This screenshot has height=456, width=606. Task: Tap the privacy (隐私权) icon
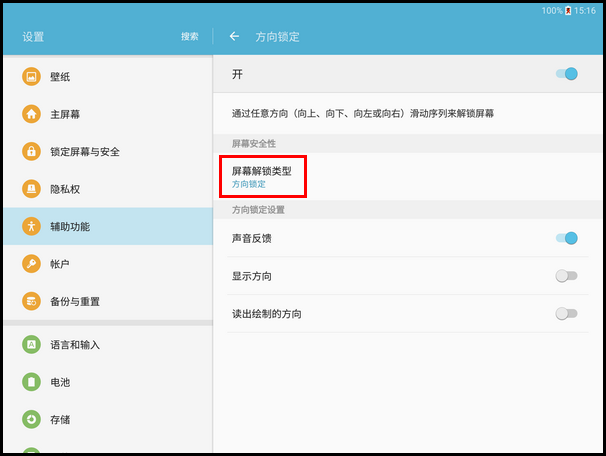pos(31,189)
